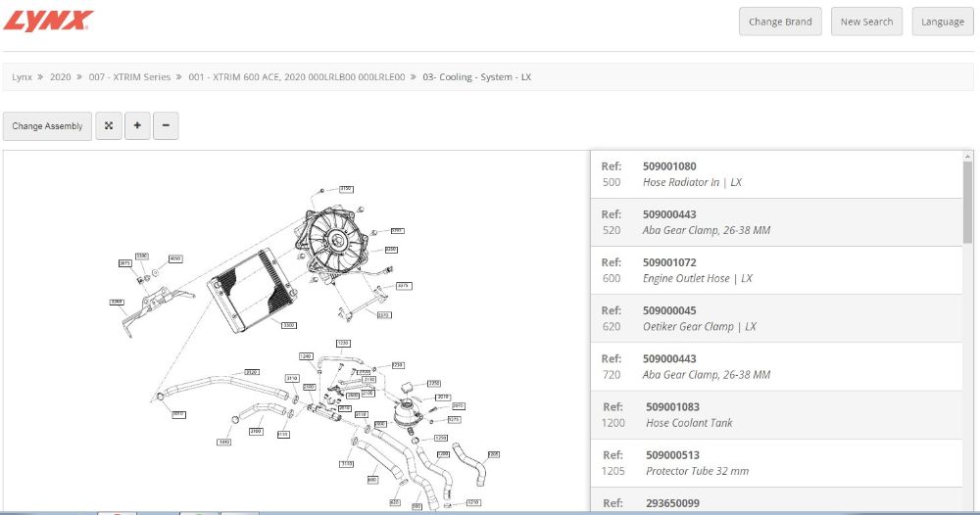Image resolution: width=980 pixels, height=515 pixels.
Task: Navigate to 007 - XTRIM Series breadcrumb
Action: [129, 76]
